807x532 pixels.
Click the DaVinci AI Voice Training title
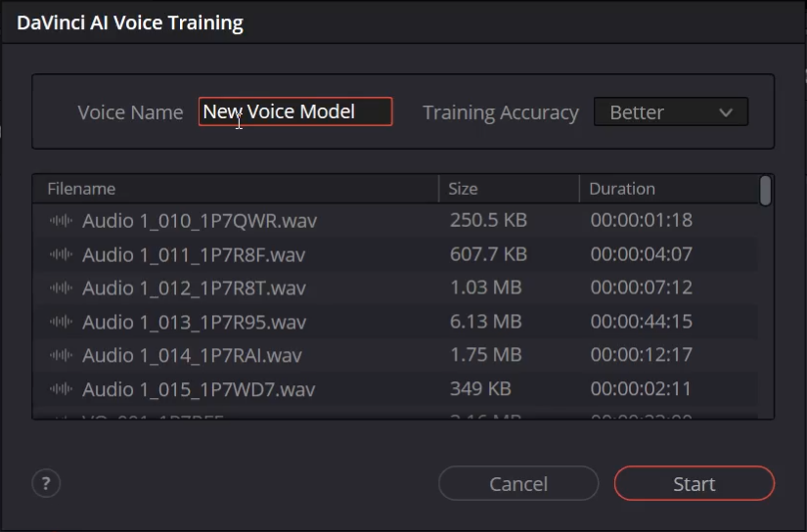(130, 23)
